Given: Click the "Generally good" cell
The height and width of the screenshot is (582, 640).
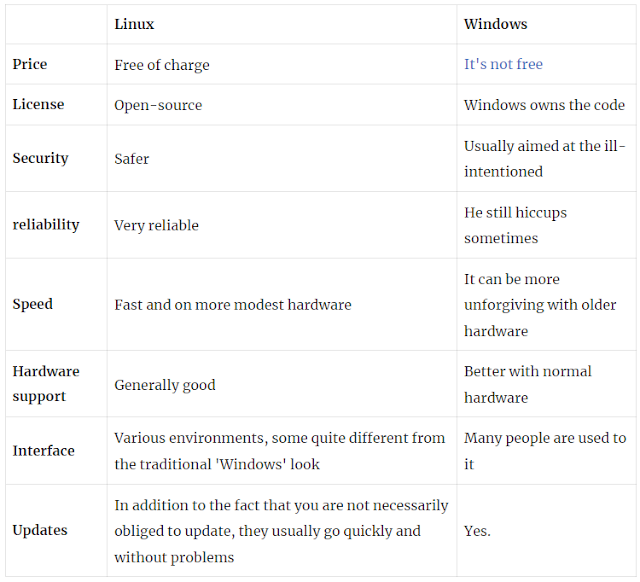Looking at the screenshot, I should click(x=165, y=385).
